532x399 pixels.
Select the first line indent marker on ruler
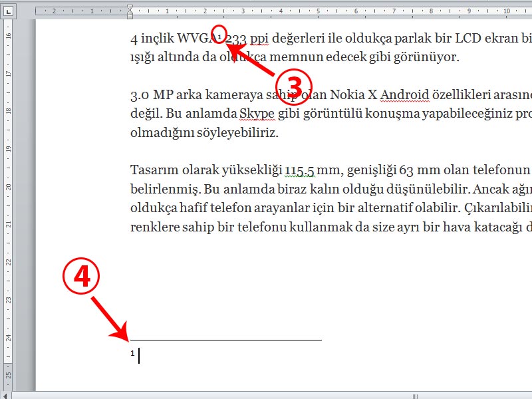tap(130, 7)
